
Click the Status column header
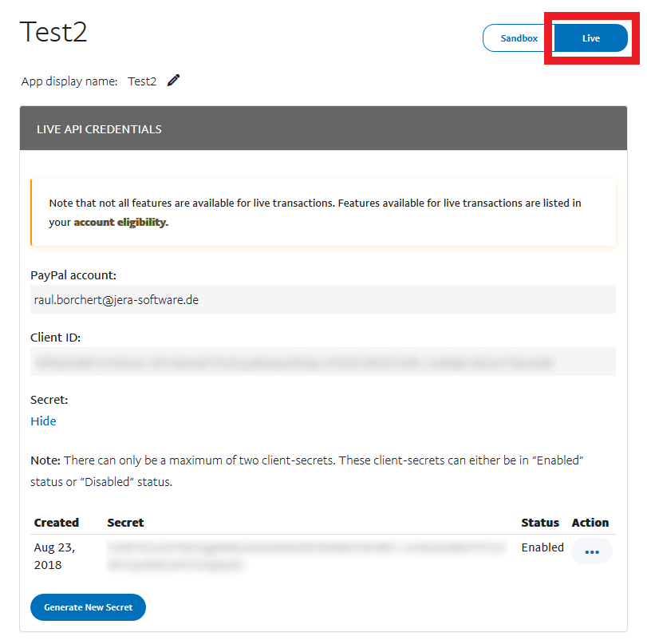540,523
